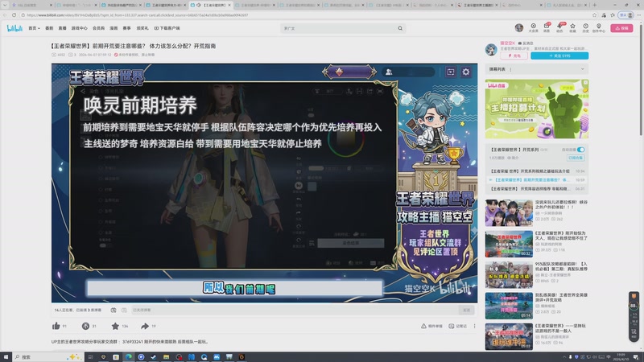Viewport: 644px width, 362px height.
Task: Click the danmaku settings icon beside input
Action: [124, 311]
